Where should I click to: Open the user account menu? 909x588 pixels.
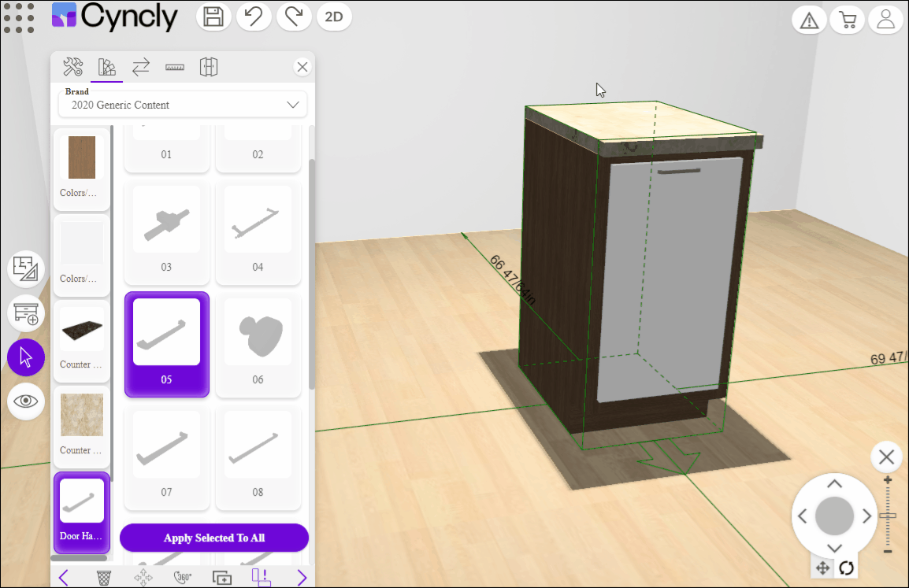tap(885, 20)
